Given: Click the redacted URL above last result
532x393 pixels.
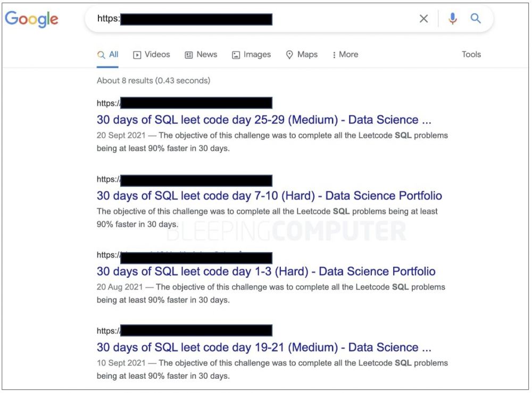Looking at the screenshot, I should pyautogui.click(x=185, y=330).
